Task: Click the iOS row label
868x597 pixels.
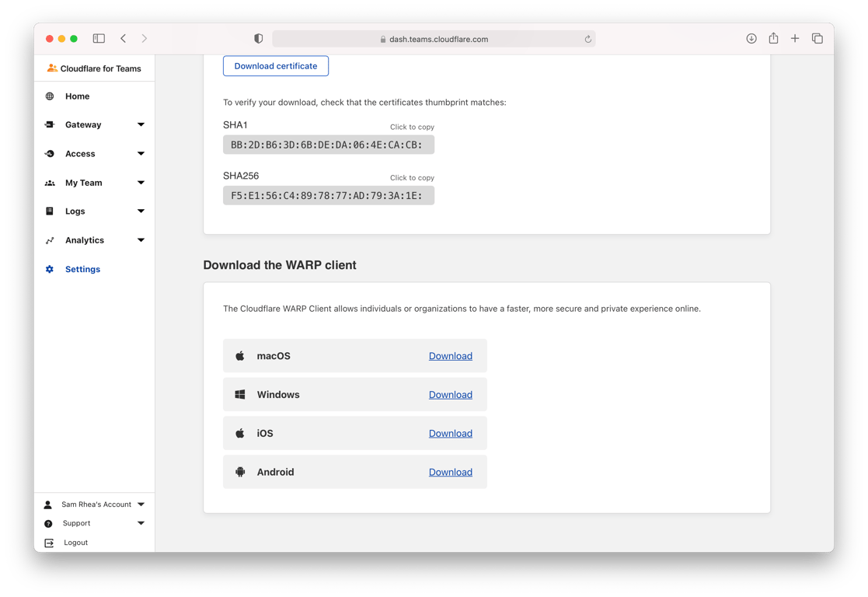Action: pos(265,434)
